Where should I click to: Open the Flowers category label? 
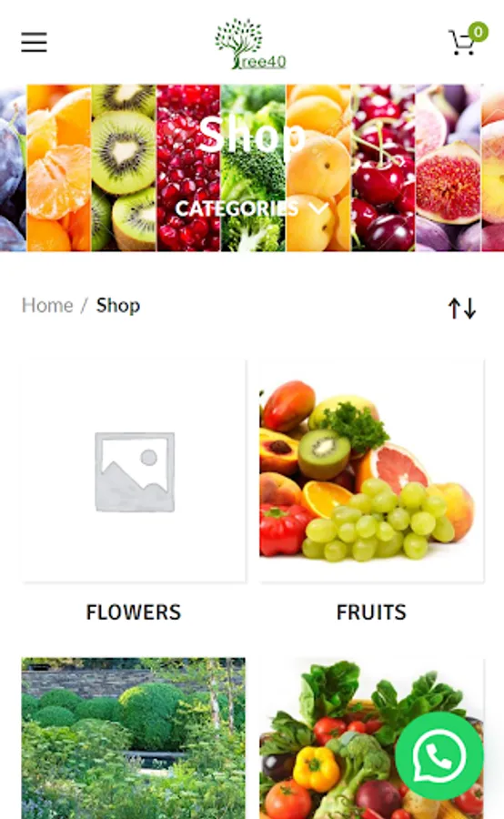134,612
